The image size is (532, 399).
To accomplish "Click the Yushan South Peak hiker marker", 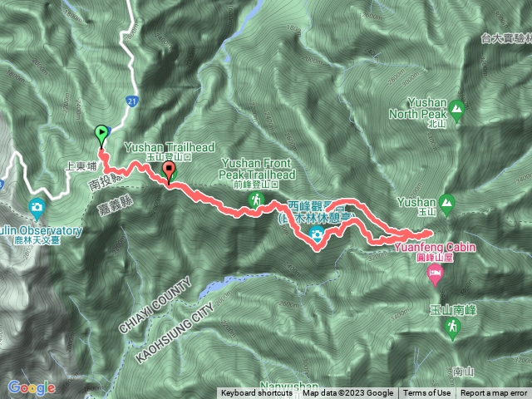I will pyautogui.click(x=452, y=328).
